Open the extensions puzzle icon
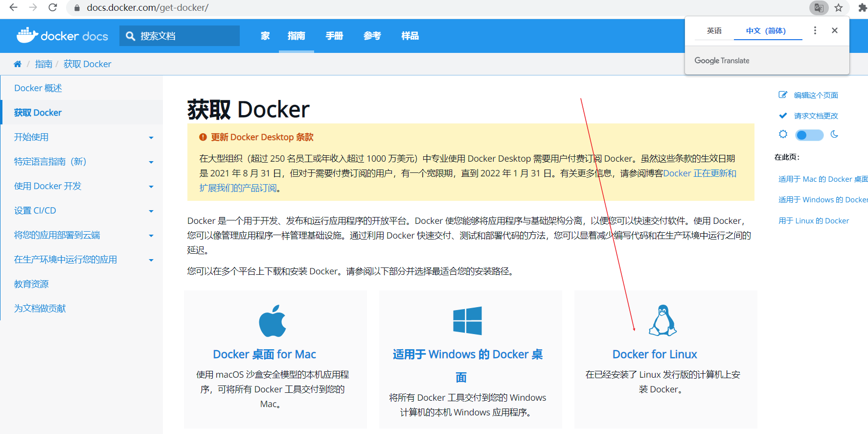Image resolution: width=868 pixels, height=434 pixels. [x=862, y=7]
